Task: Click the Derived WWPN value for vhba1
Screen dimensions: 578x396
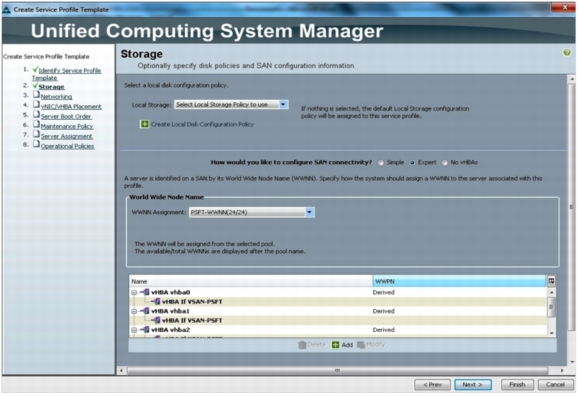Action: (383, 311)
